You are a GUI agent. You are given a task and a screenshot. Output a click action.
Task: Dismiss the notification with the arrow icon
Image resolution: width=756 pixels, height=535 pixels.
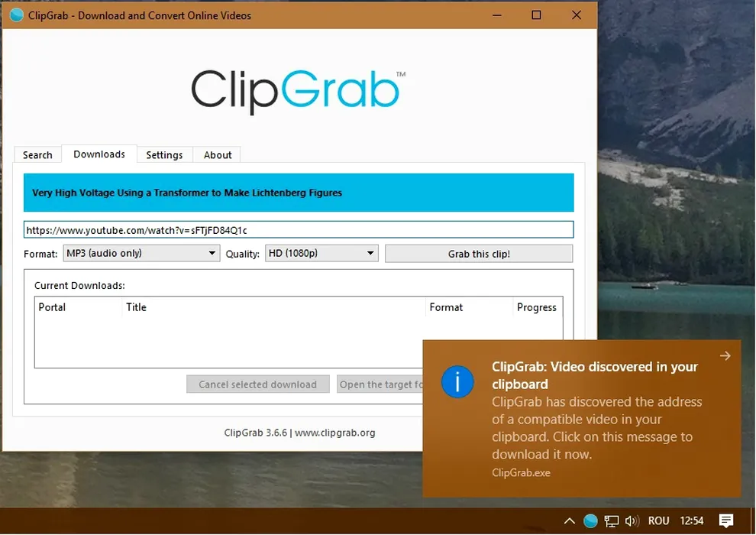(725, 356)
